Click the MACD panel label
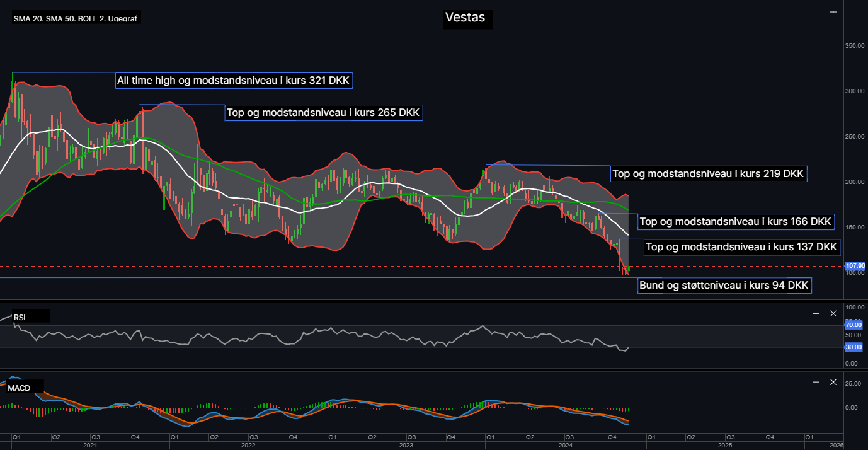The image size is (868, 450). 20,388
